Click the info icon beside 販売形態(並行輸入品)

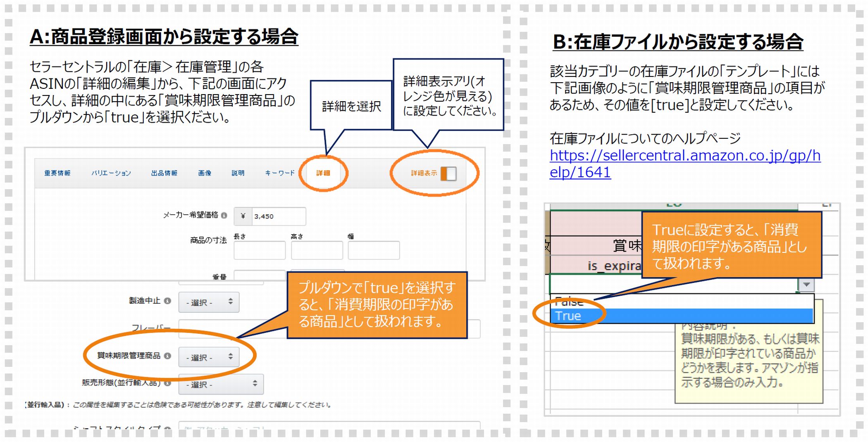pyautogui.click(x=167, y=383)
